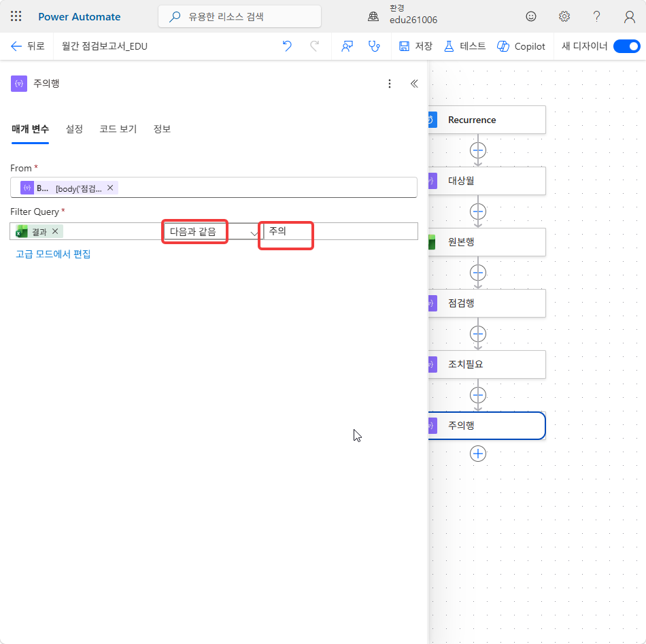
Task: Switch to the 코드 보기 tab
Action: (118, 129)
